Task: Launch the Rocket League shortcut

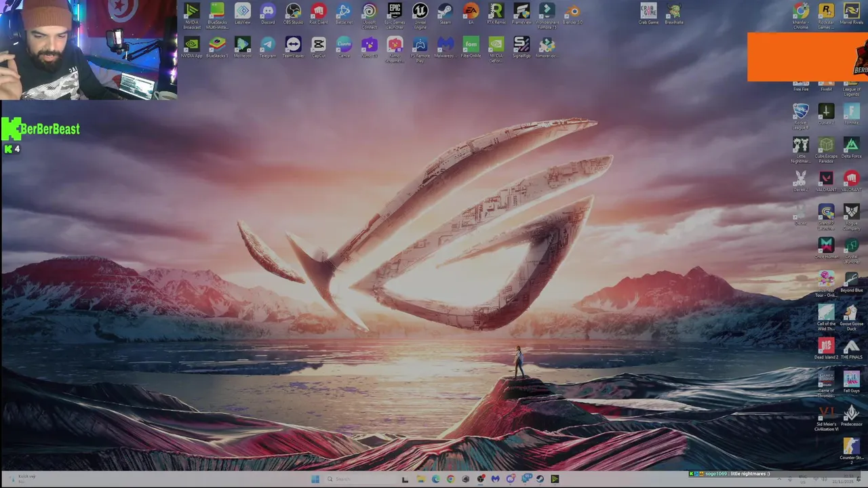Action: [801, 116]
